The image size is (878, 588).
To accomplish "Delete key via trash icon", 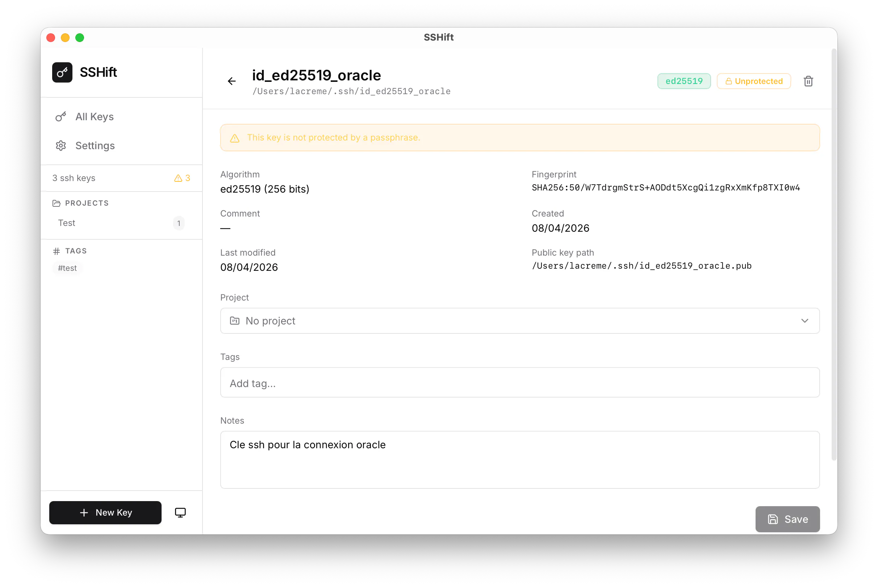I will 808,81.
